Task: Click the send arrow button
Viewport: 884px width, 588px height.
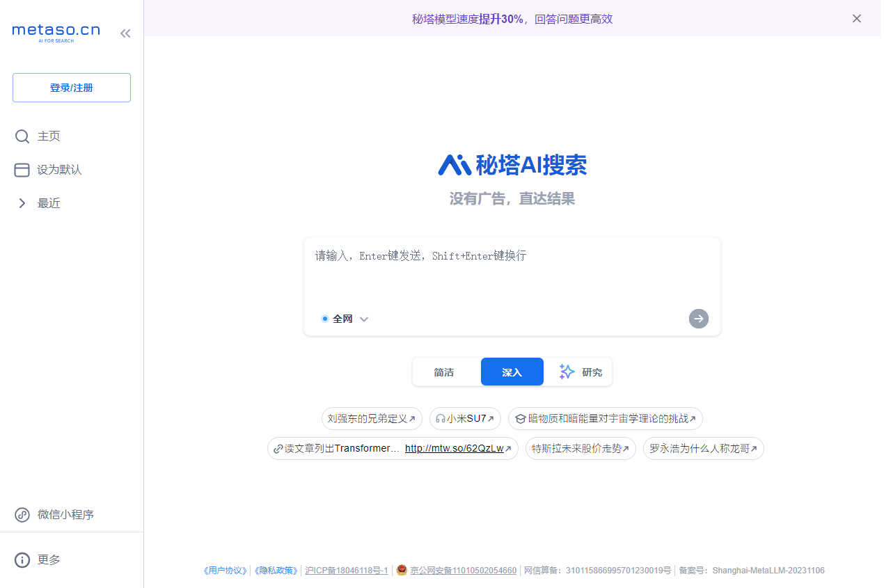Action: (699, 319)
